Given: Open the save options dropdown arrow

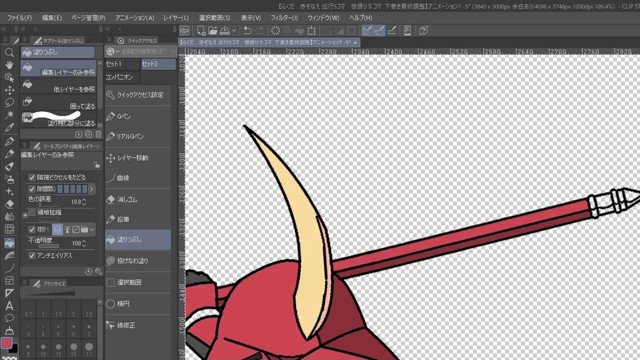Looking at the screenshot, I should [234, 31].
